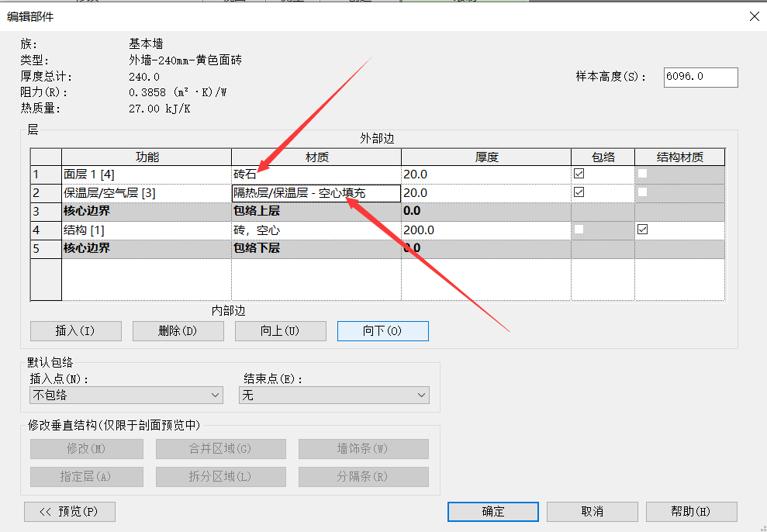Select row 4 header for 结构 layer
Viewport: 767px width, 532px height.
point(46,230)
